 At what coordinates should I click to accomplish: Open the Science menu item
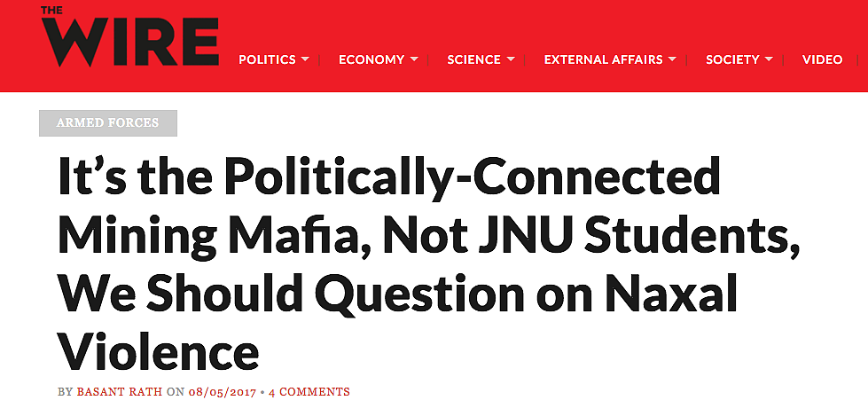point(473,59)
